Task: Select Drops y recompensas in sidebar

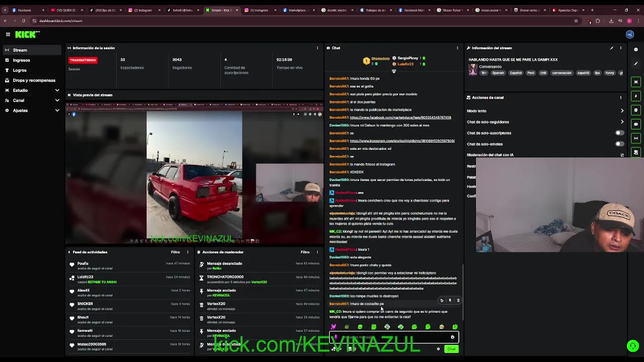Action: click(33, 80)
